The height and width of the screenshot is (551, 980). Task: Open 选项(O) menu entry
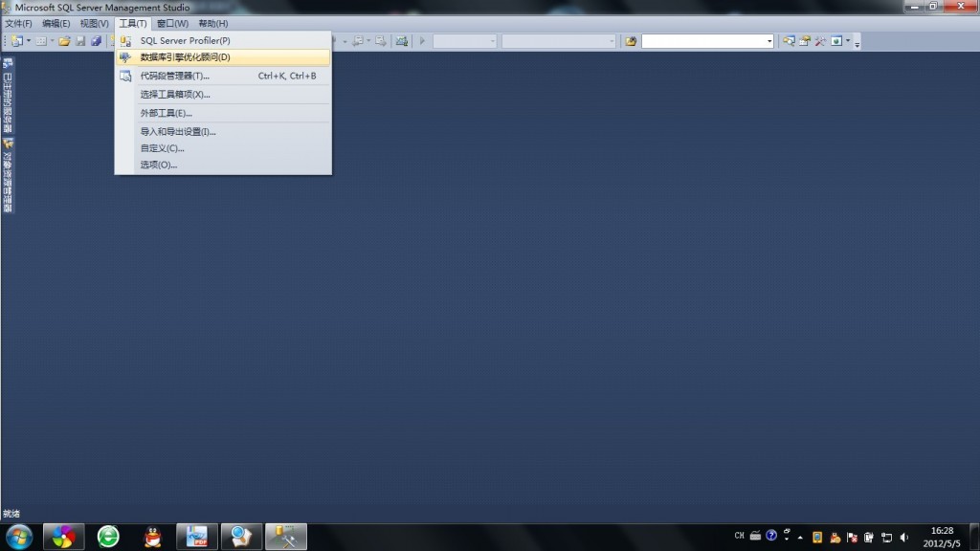tap(223, 165)
